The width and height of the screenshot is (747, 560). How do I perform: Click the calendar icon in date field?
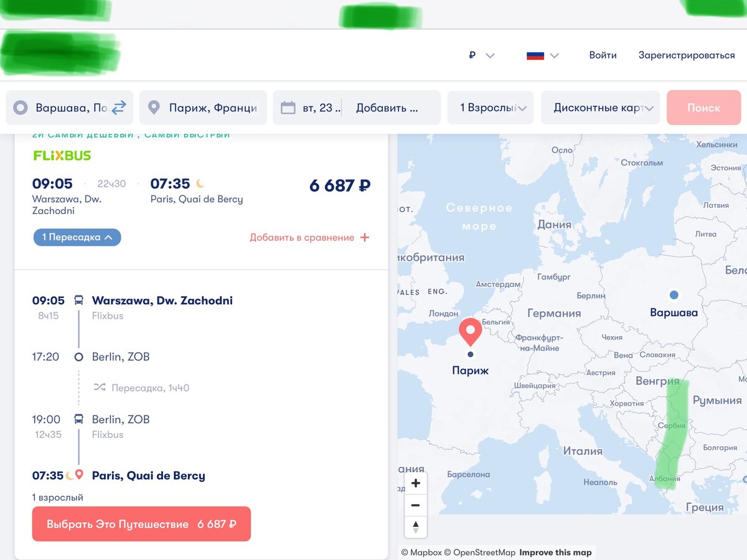tap(288, 106)
